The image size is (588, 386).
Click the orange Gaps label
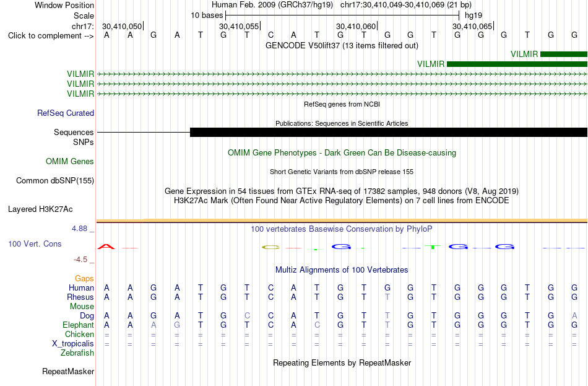(x=84, y=279)
